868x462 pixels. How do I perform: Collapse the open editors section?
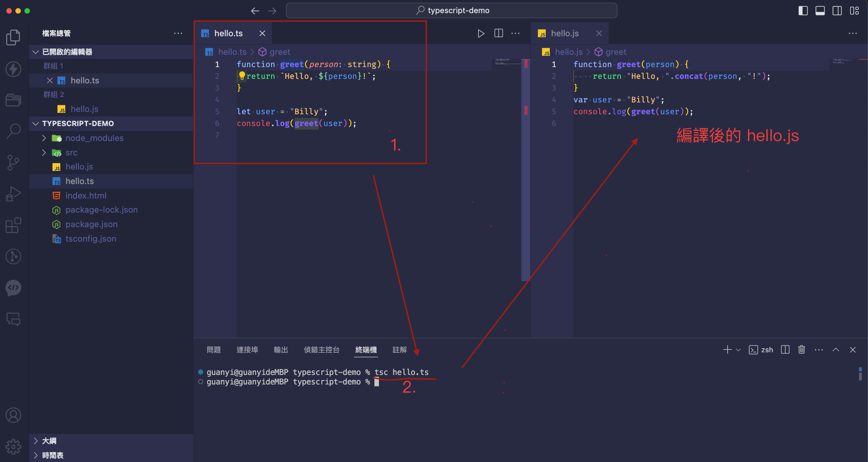click(111, 52)
